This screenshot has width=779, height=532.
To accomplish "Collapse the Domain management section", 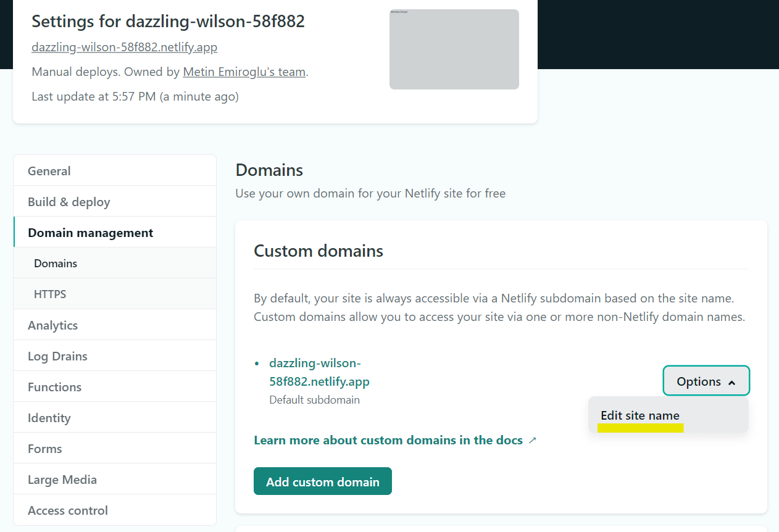I will 115,232.
